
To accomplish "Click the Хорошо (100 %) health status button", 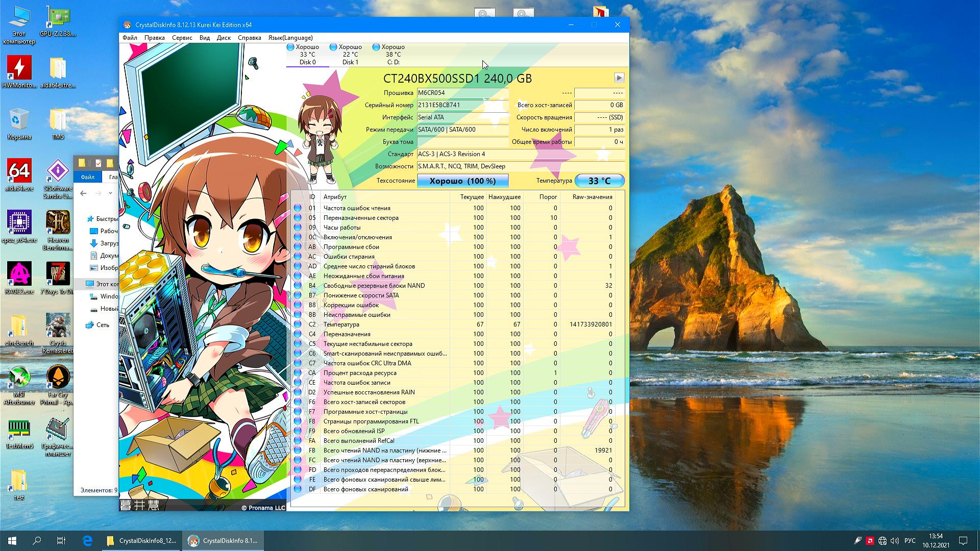I will point(462,181).
